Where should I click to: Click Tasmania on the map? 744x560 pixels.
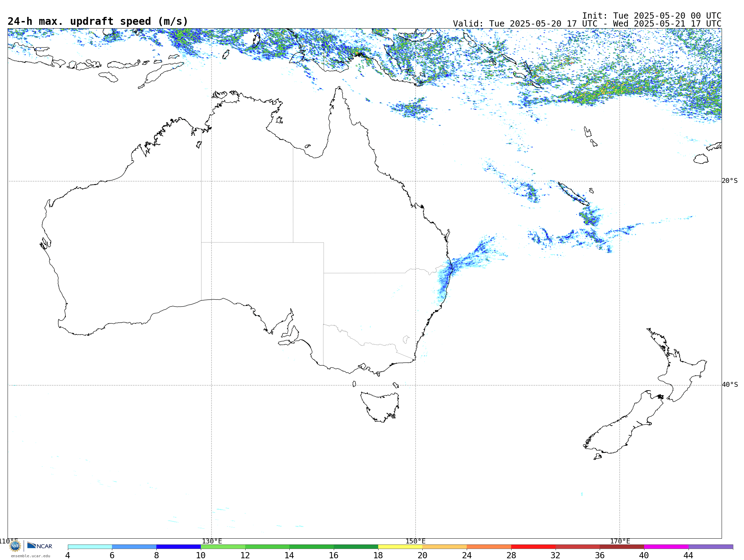380,407
